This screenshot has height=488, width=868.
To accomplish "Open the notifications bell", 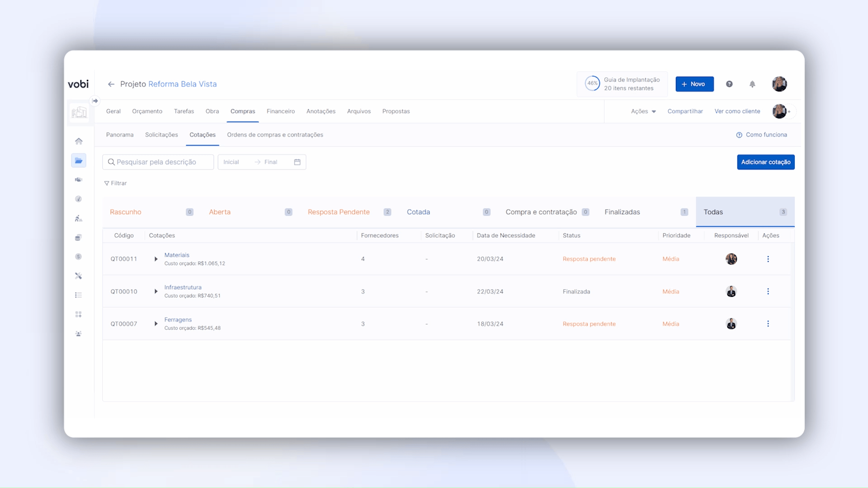I will (x=752, y=84).
